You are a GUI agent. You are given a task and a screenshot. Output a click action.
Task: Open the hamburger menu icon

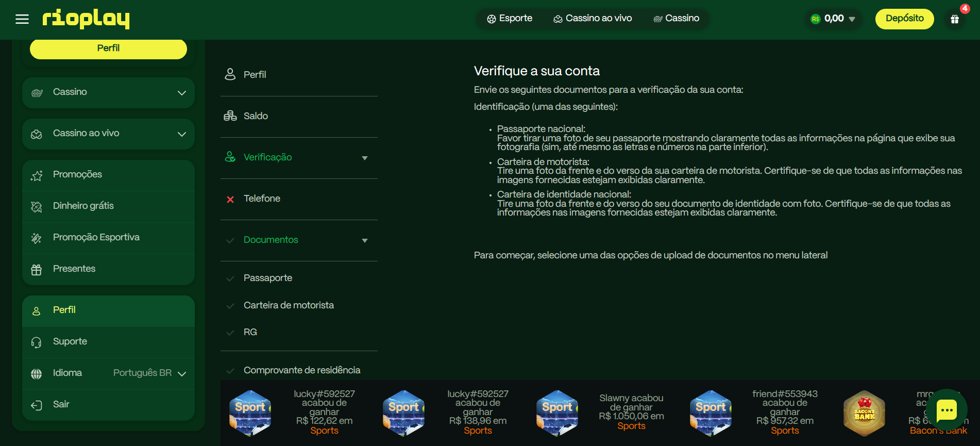(22, 20)
